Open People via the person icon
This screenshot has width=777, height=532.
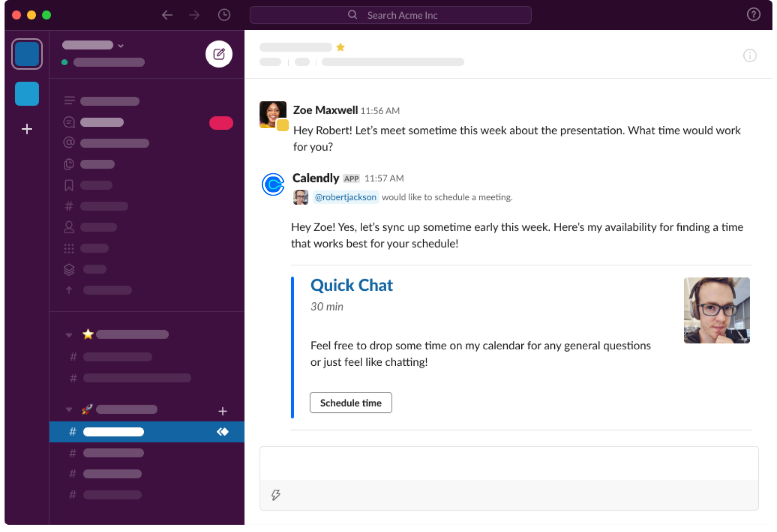tap(69, 227)
